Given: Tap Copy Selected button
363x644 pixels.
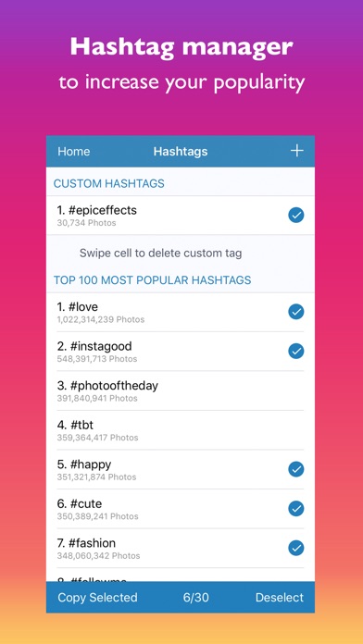Looking at the screenshot, I should 97,597.
